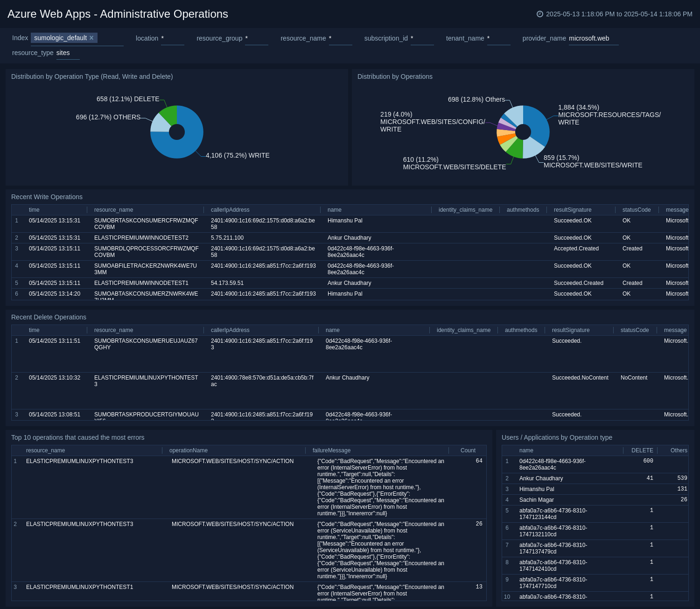Click the SUMOABFILETRACKERZNWRK4WE7U3MM resource cell
This screenshot has height=609, width=700.
pyautogui.click(x=146, y=269)
